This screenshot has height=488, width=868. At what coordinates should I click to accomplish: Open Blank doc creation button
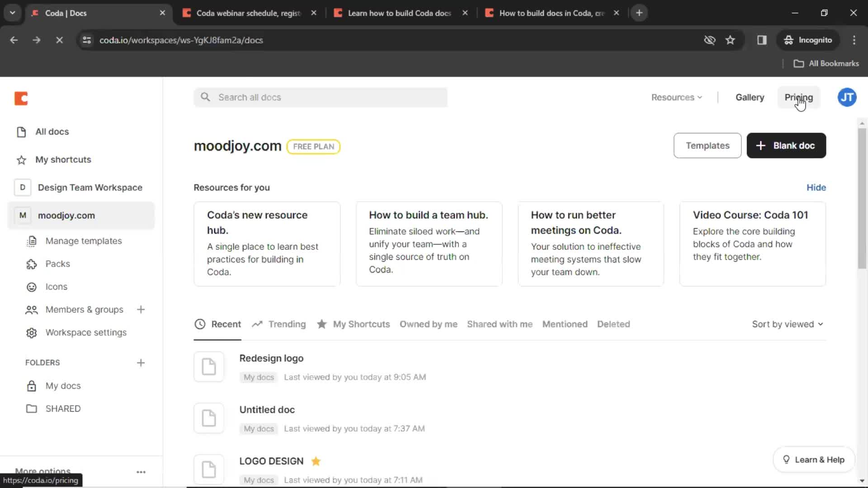786,145
